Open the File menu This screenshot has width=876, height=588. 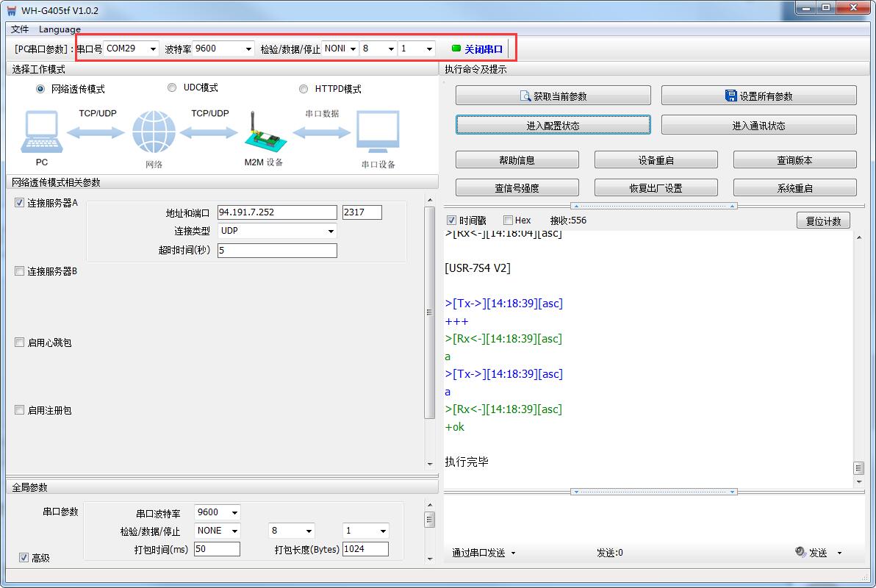pos(20,29)
